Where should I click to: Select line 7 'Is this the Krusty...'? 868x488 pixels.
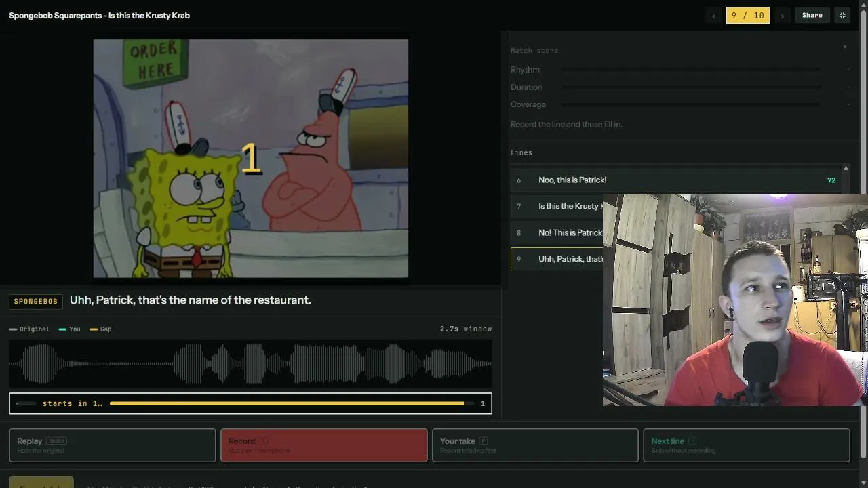557,206
